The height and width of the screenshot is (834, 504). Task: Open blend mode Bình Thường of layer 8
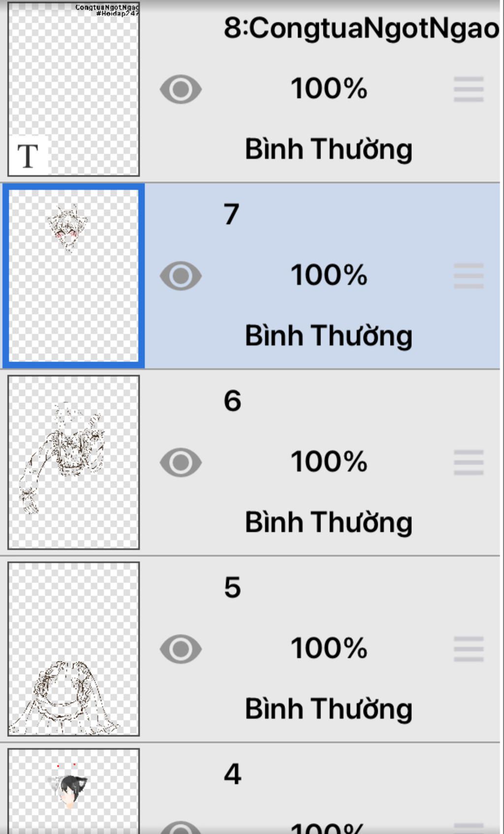pos(329,149)
